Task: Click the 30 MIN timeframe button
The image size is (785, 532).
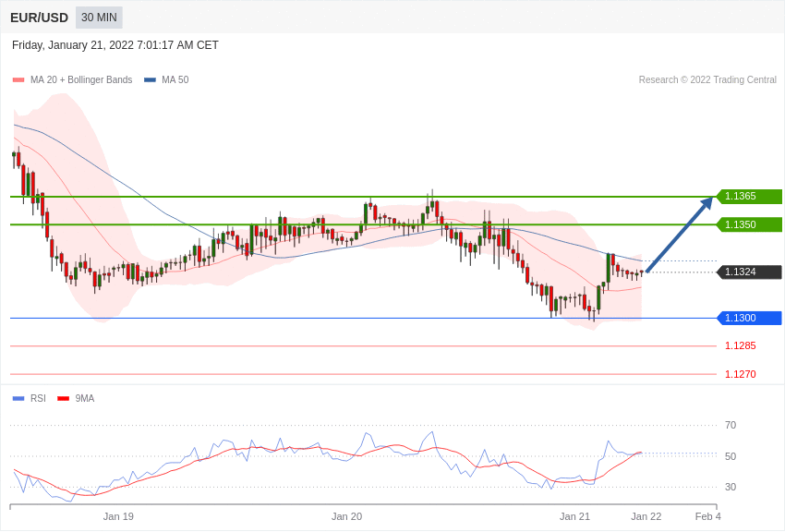Action: tap(99, 18)
